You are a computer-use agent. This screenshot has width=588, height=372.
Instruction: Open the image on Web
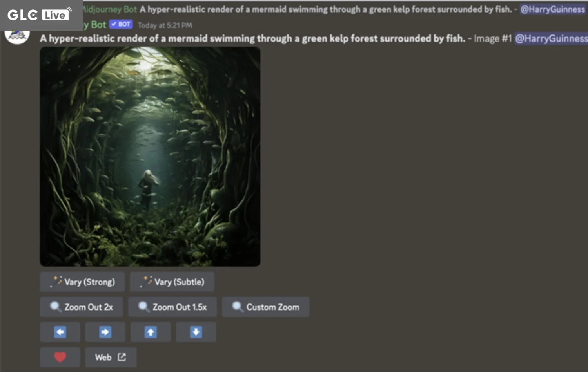[x=111, y=357]
